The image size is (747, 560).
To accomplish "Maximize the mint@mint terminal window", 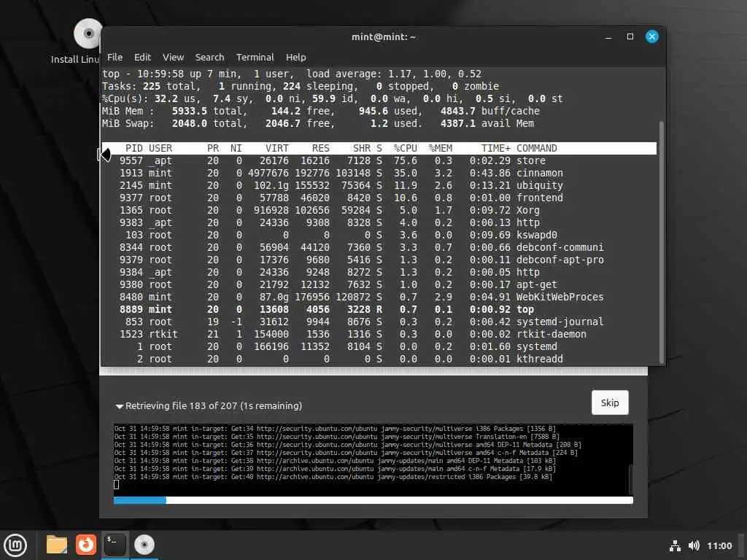I will [x=630, y=36].
